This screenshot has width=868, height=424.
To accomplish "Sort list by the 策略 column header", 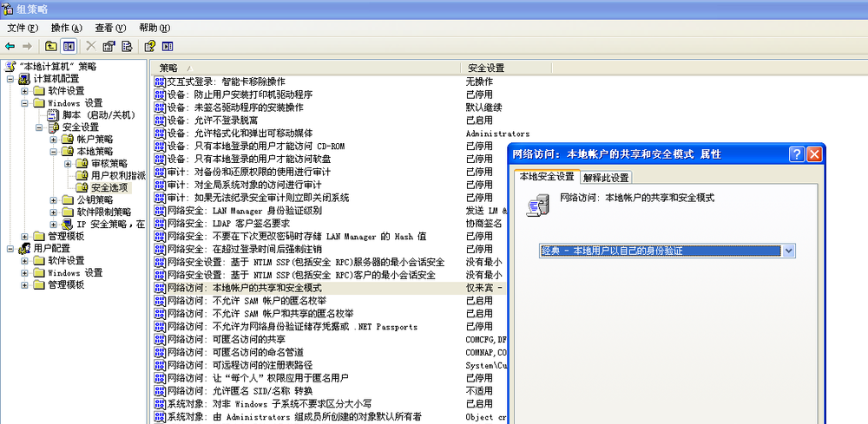I will point(304,68).
